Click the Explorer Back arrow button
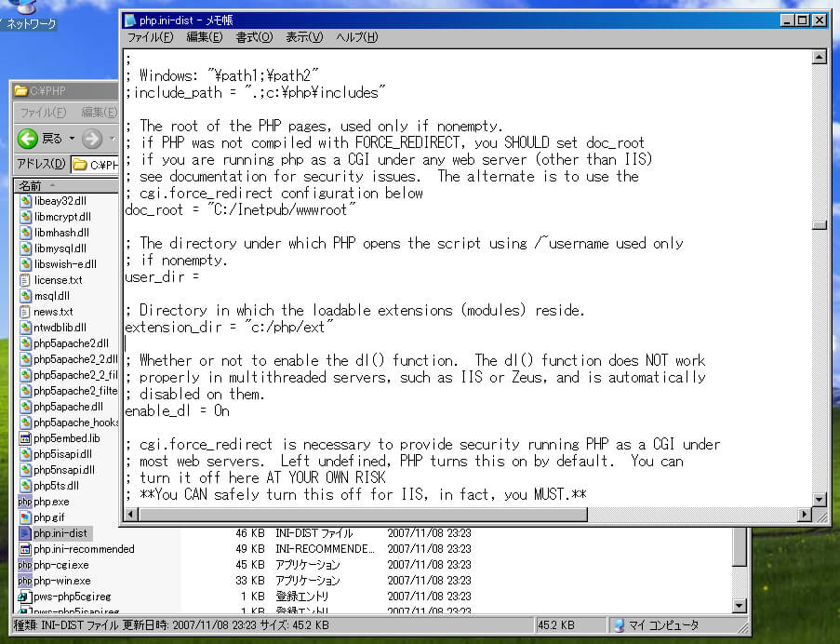Image resolution: width=840 pixels, height=644 pixels. 28,139
